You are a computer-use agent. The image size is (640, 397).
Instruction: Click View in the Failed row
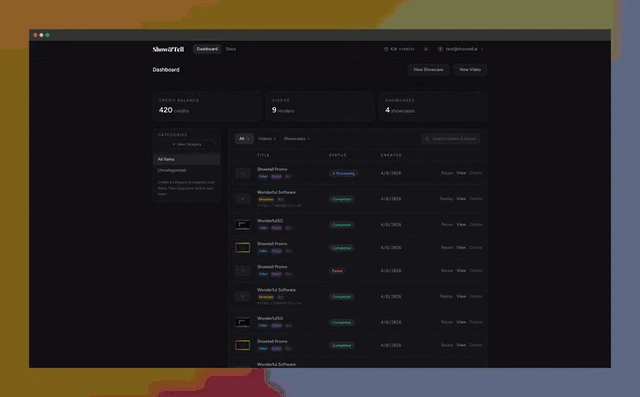pyautogui.click(x=461, y=271)
